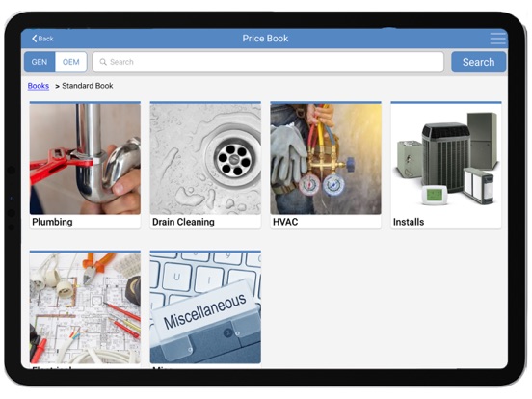Screen dimensions: 532x399
Task: Switch to the GEN toggle
Action: tap(40, 62)
